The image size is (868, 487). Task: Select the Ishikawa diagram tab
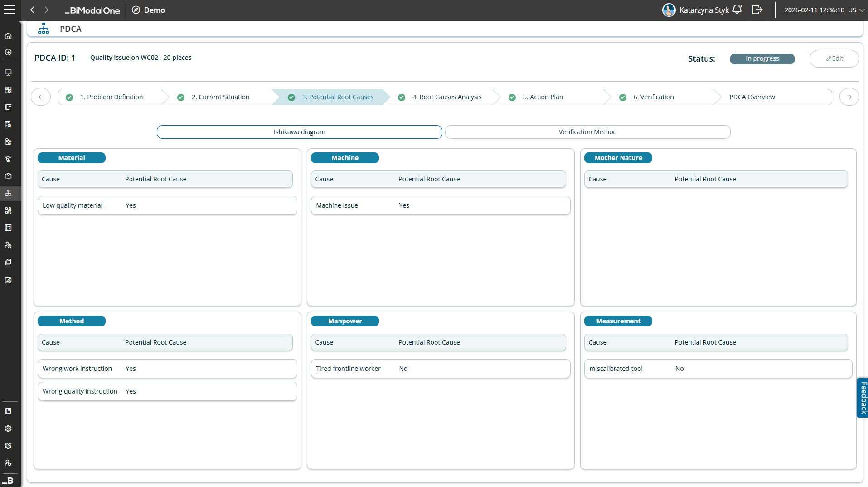(299, 132)
